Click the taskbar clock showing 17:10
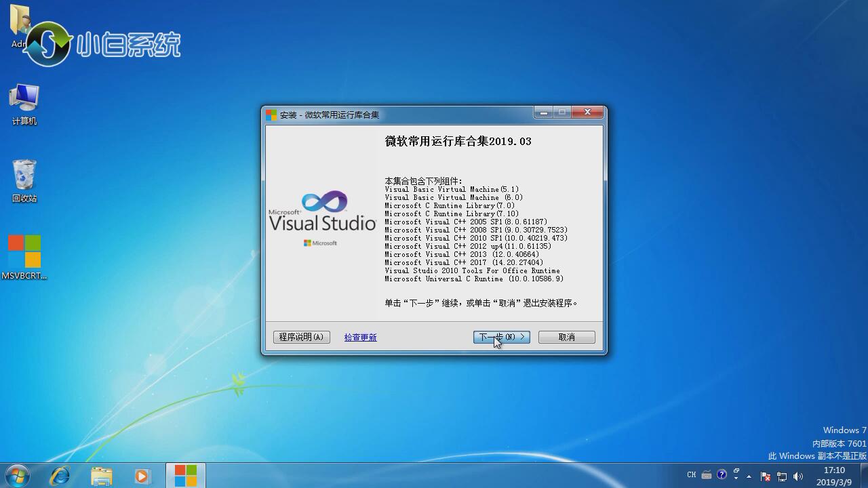 [x=834, y=476]
